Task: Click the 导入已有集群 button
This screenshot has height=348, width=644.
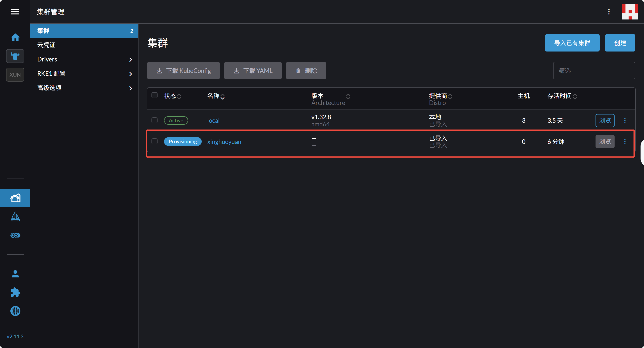Action: [572, 43]
